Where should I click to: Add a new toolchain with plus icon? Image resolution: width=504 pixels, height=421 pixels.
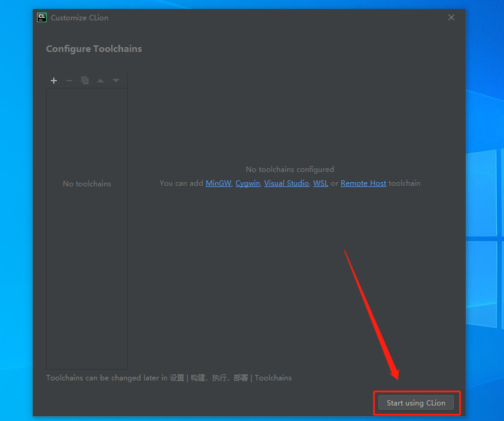tap(54, 81)
